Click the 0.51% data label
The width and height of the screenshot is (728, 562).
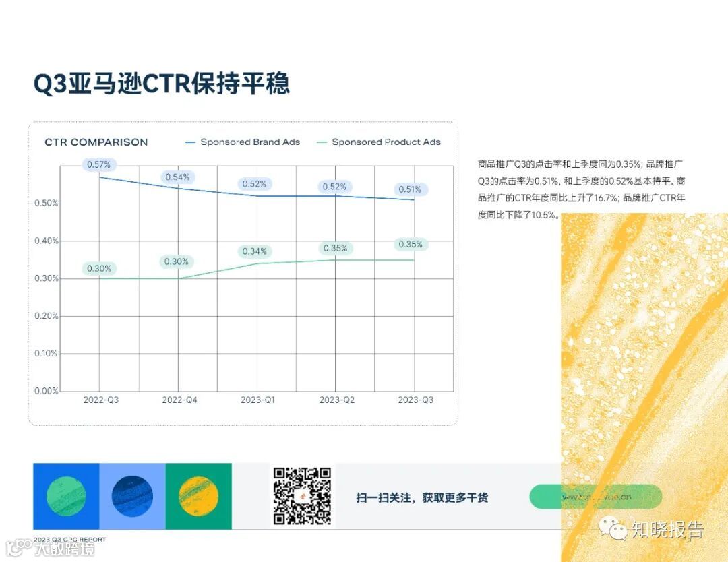410,189
